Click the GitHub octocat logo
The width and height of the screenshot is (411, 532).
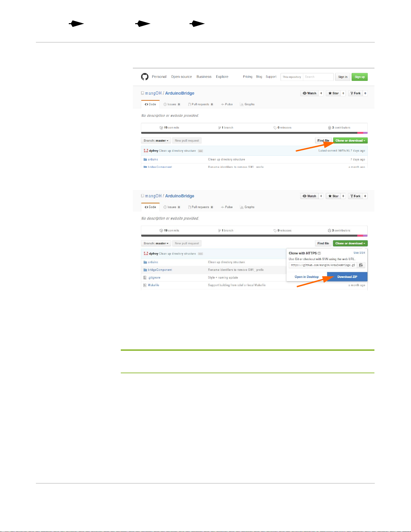[145, 77]
